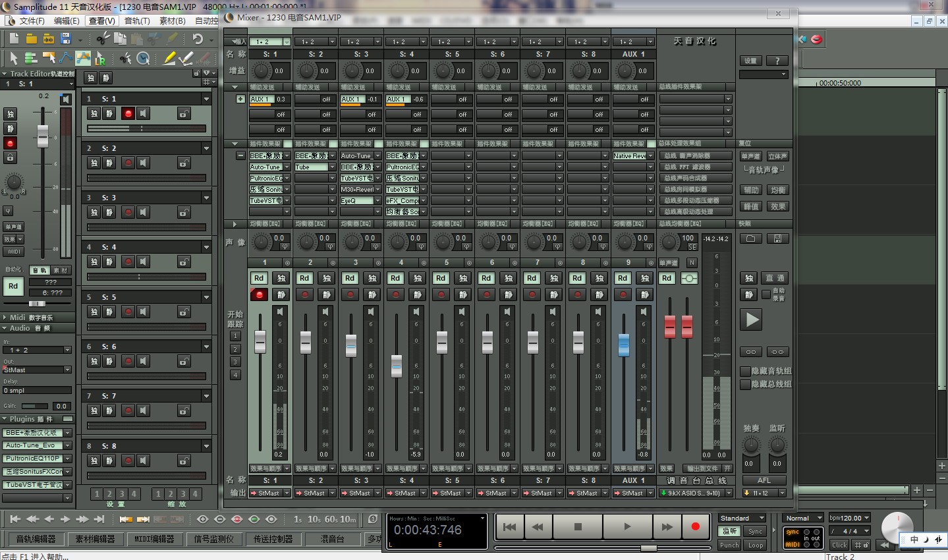Click the 立体声 button in mixer reset section
This screenshot has height=560, width=948.
coord(777,156)
